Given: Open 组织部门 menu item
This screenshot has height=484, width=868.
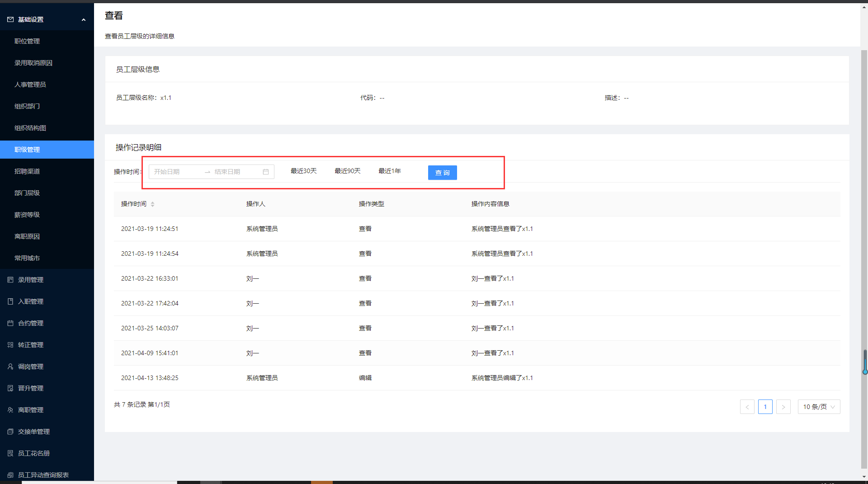Looking at the screenshot, I should pyautogui.click(x=27, y=106).
